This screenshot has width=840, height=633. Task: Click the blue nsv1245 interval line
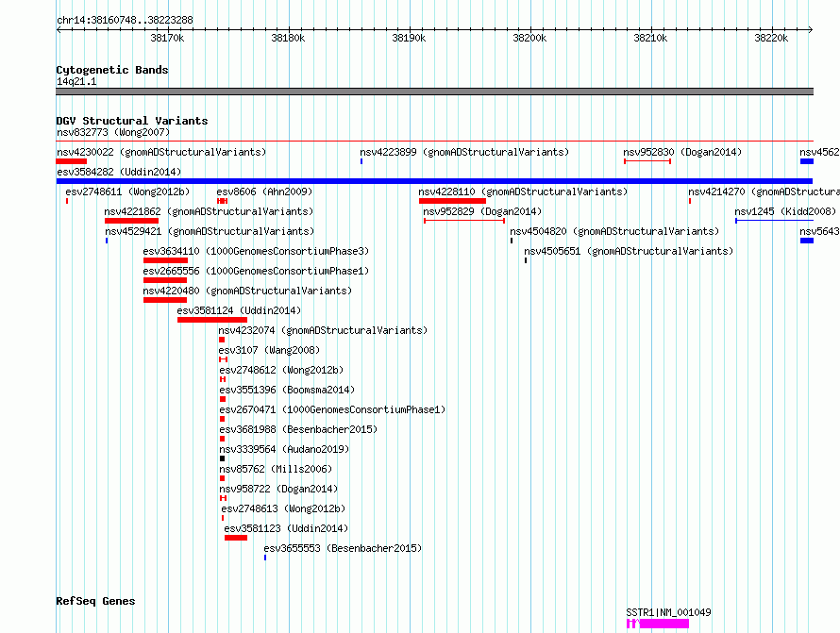(775, 221)
